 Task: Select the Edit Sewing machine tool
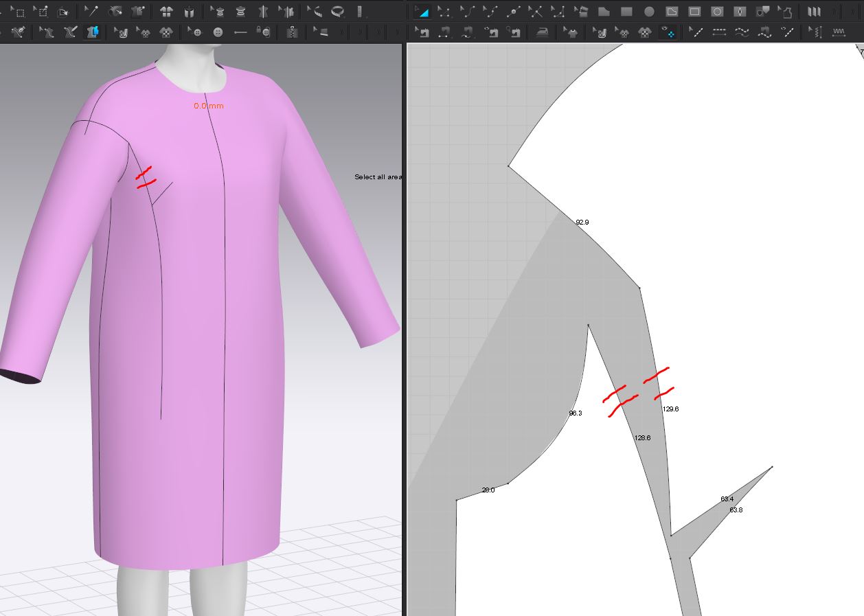tap(422, 32)
